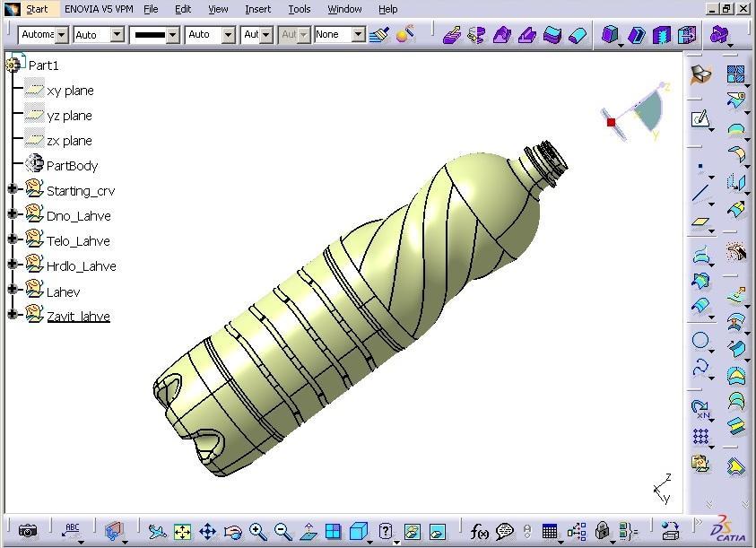This screenshot has width=756, height=548.
Task: Select the zx plane in tree
Action: [69, 141]
